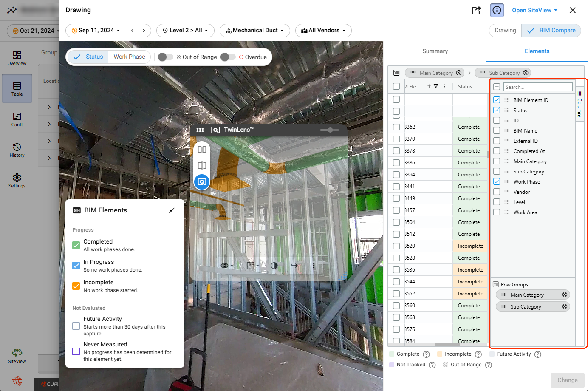Click help icon next to Complete legend

(427, 354)
